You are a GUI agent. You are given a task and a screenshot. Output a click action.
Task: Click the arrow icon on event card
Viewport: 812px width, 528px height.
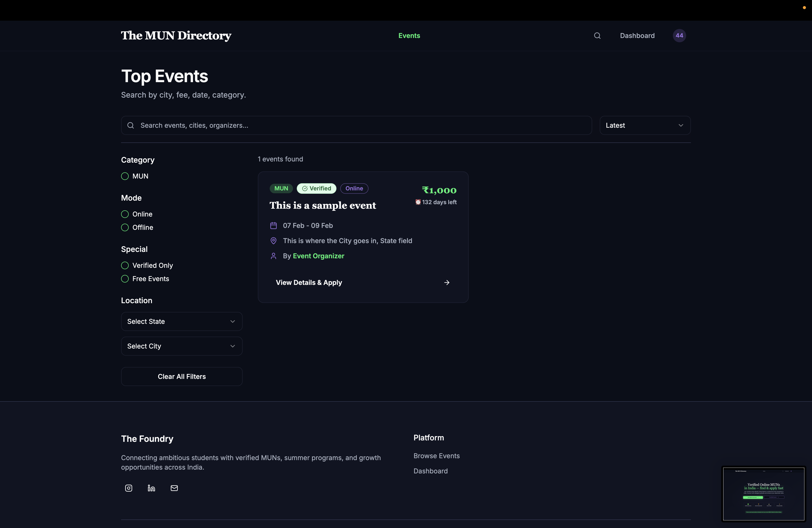click(x=447, y=283)
